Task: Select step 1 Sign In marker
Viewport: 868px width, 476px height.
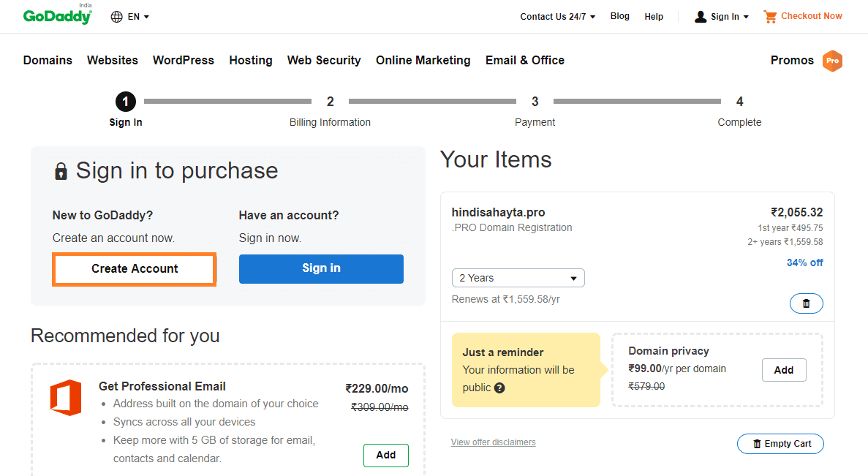Action: [126, 102]
